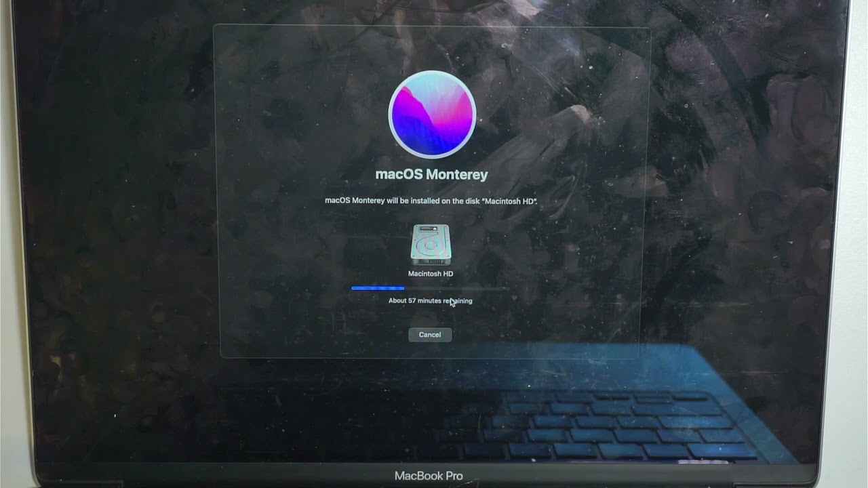
Task: Click the Cancel button
Action: (430, 334)
